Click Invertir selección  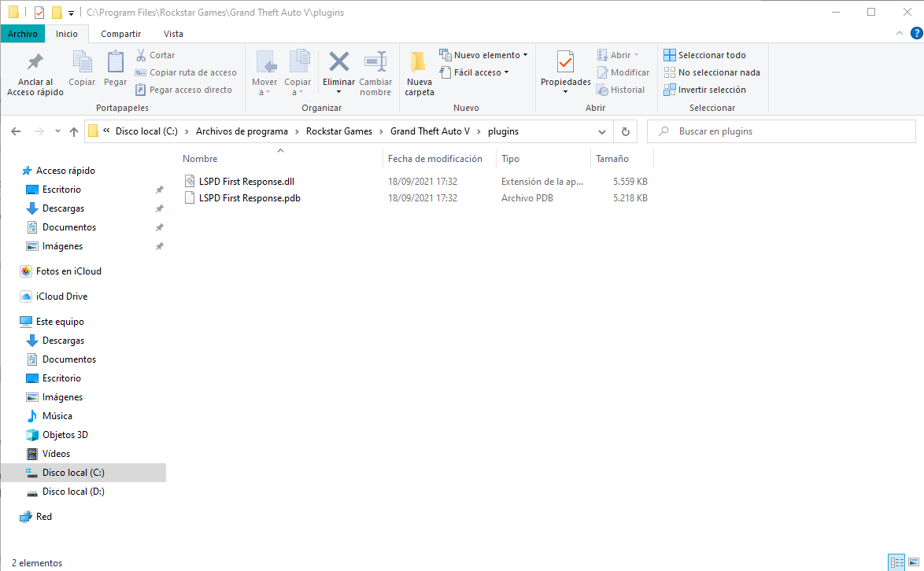(x=704, y=90)
